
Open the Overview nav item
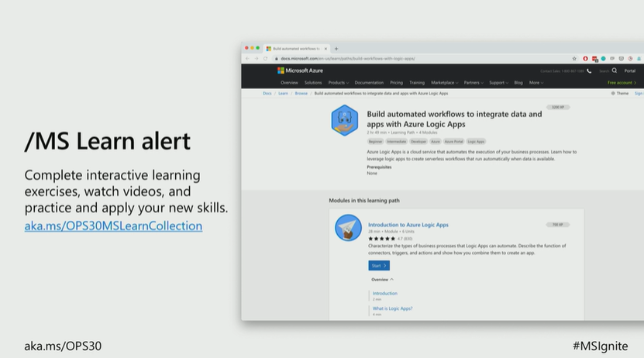(x=289, y=82)
